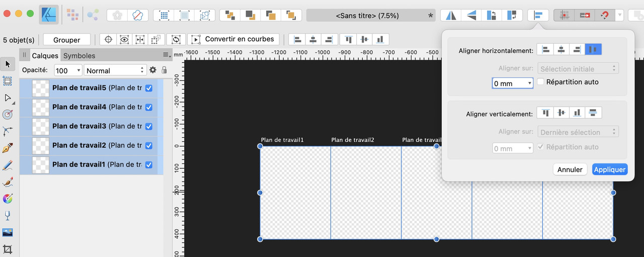Toggle force pixel alignment icon

pyautogui.click(x=564, y=15)
